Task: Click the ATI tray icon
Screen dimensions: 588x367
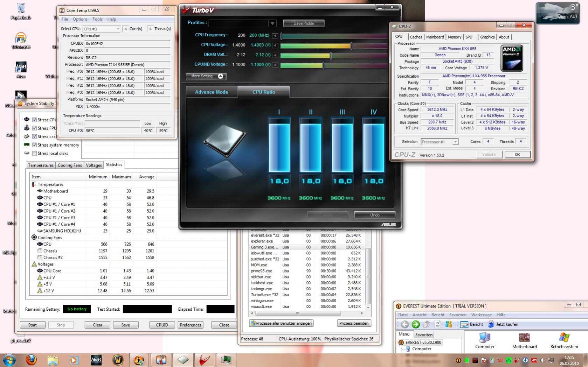Action: (x=534, y=360)
